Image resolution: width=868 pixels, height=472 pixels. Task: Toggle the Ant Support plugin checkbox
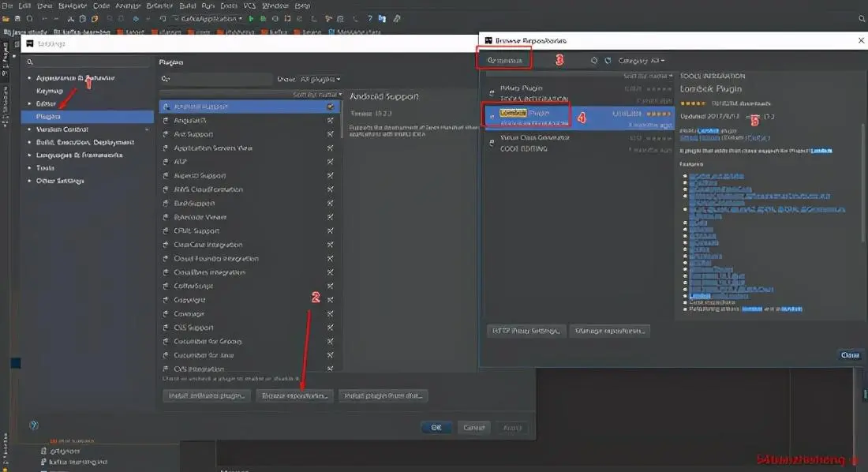pyautogui.click(x=330, y=134)
